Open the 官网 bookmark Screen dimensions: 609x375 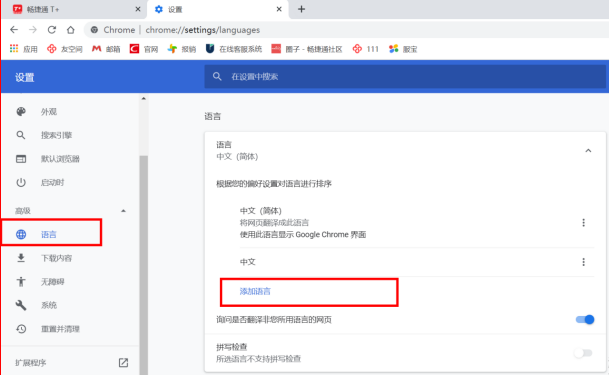144,49
